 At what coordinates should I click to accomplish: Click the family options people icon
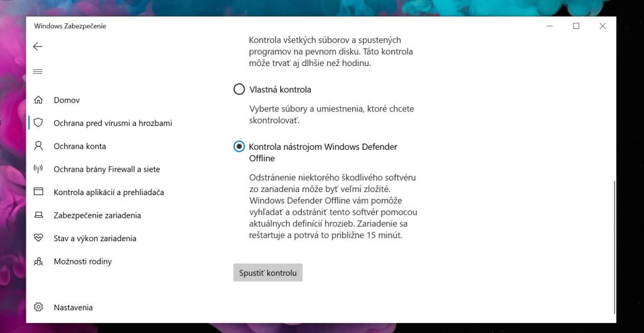click(38, 261)
